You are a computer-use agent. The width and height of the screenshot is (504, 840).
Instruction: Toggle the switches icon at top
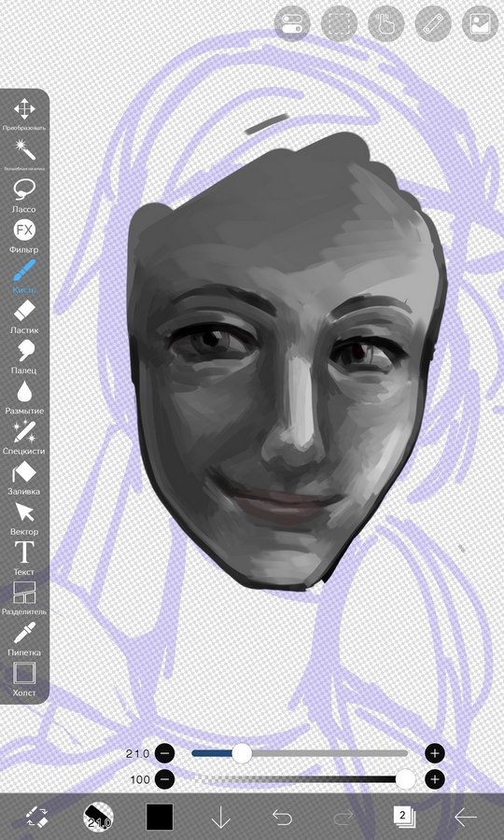[292, 23]
